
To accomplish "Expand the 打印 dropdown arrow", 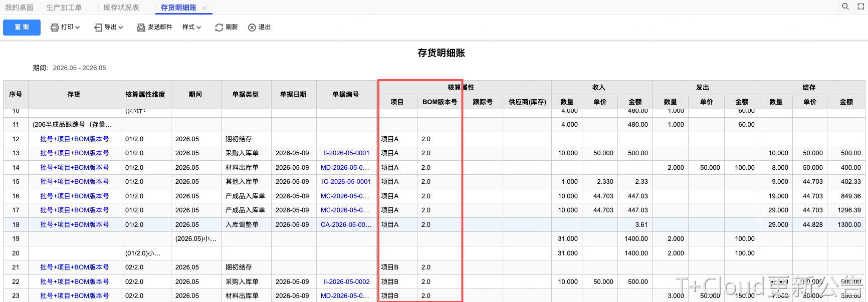I will (77, 28).
